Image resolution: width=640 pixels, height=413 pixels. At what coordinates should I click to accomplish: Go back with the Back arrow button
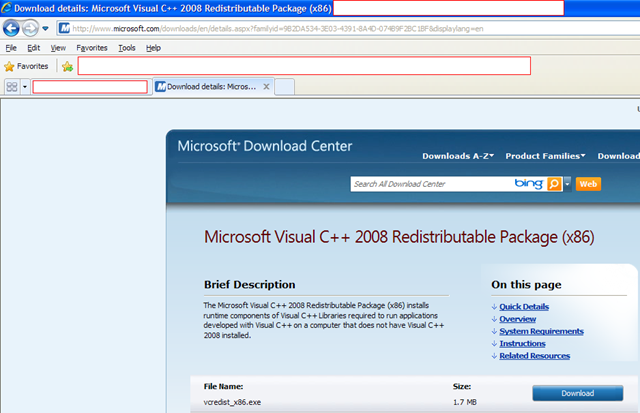(11, 29)
